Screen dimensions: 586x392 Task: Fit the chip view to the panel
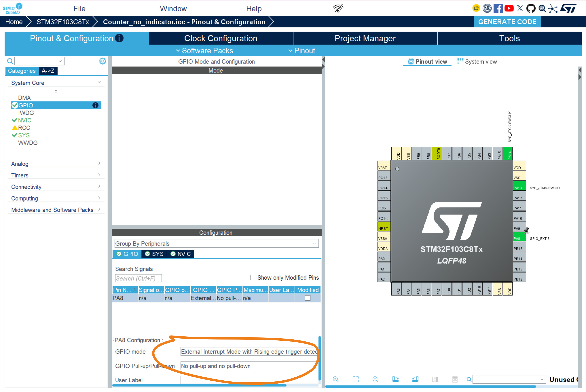point(355,379)
